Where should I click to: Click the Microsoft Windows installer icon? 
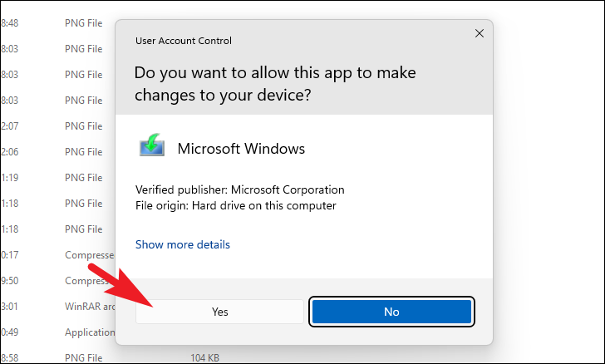coord(152,145)
